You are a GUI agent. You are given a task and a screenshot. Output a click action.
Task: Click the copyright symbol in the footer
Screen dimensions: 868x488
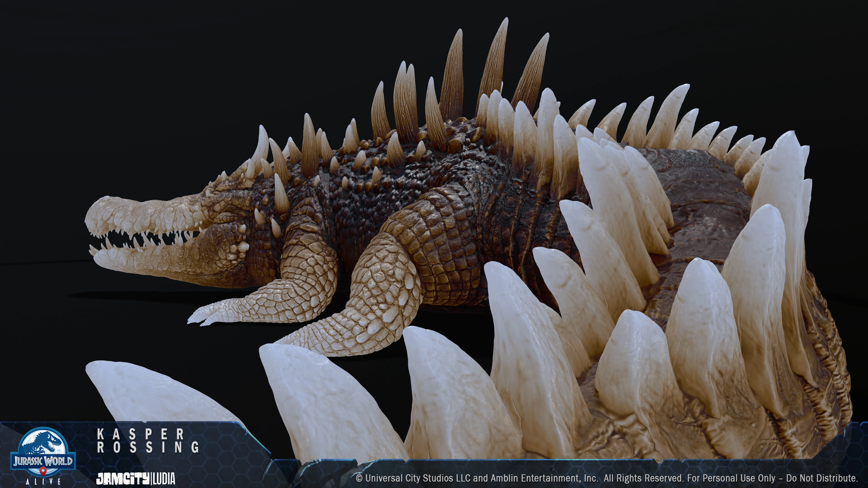[359, 478]
